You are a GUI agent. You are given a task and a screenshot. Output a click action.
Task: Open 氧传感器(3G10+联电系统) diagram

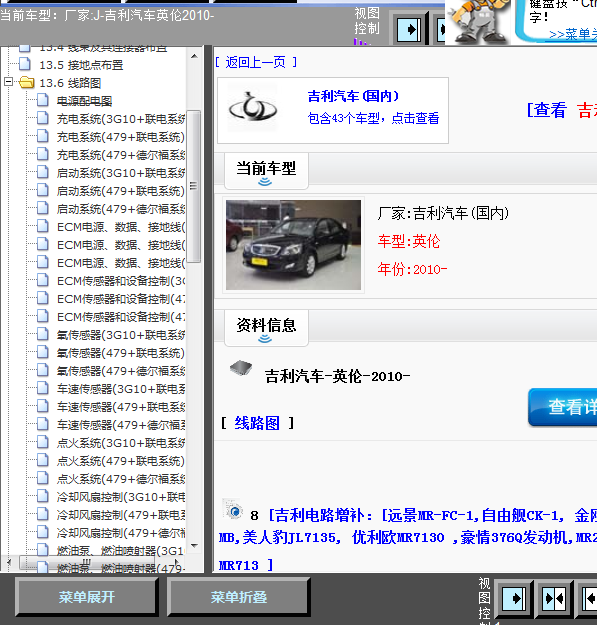(121, 335)
